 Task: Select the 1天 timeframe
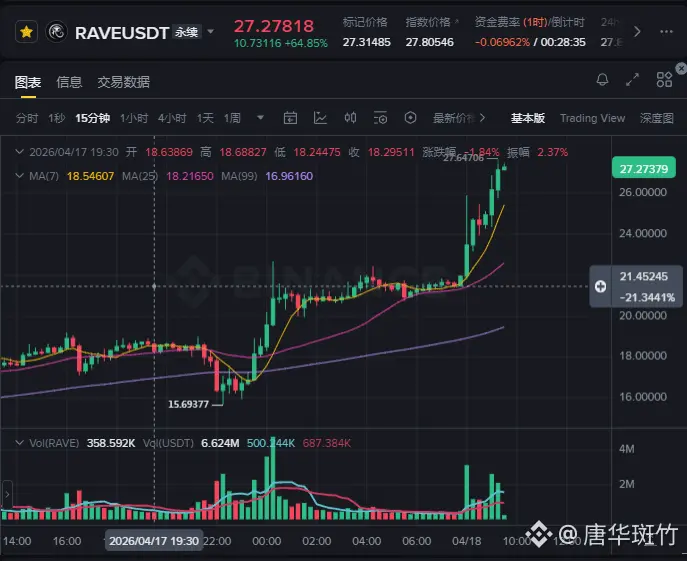205,118
